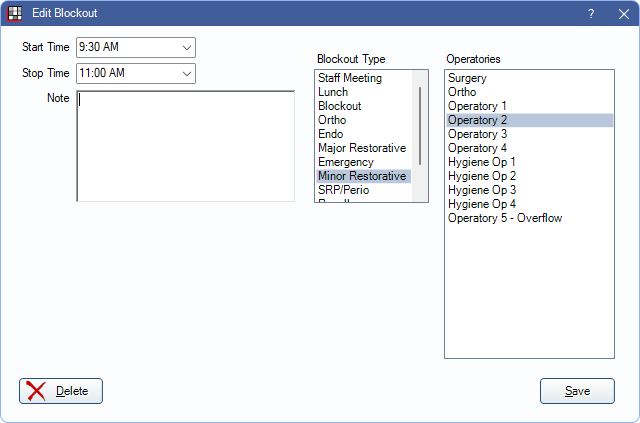Click the Open Dental app icon in title bar

(15, 14)
